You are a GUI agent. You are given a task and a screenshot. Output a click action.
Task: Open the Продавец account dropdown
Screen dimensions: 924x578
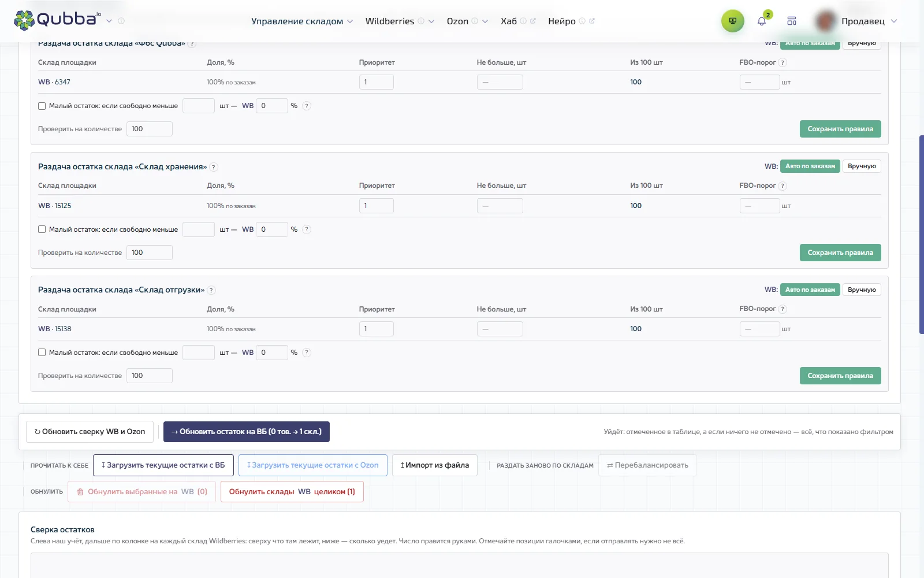click(858, 21)
